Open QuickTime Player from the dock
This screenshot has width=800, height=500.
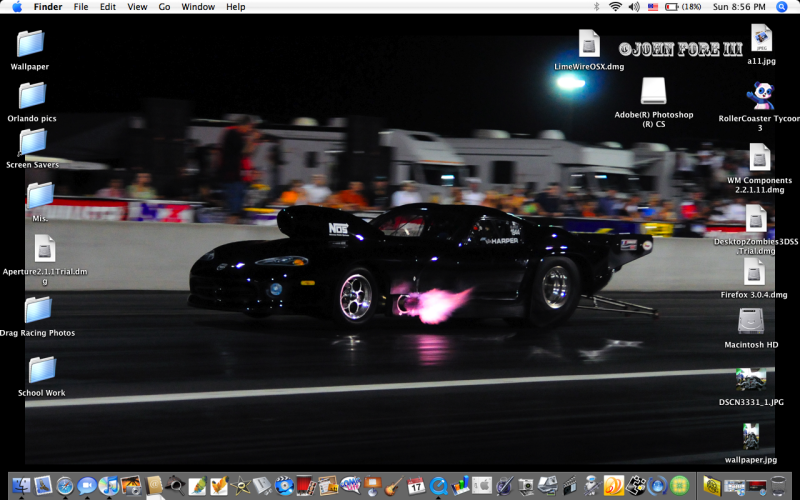tap(438, 486)
